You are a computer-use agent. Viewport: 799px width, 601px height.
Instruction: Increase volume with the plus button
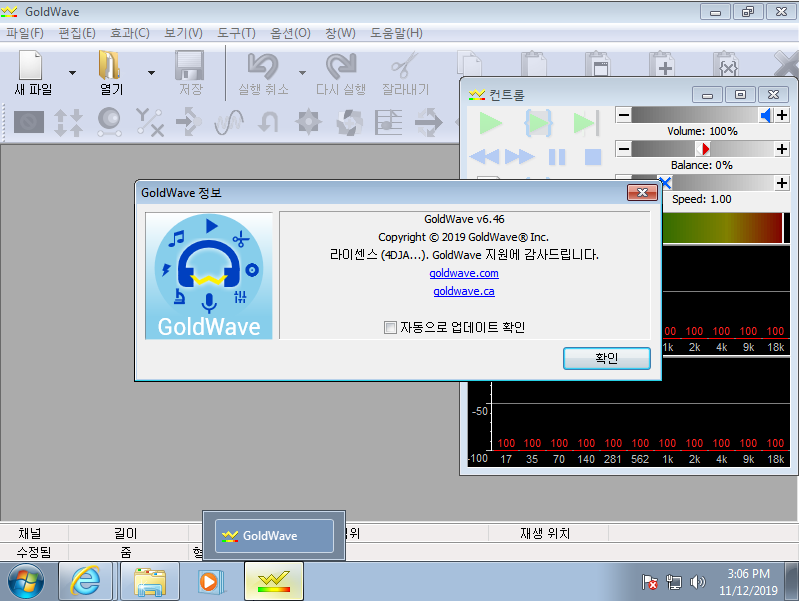pos(782,115)
